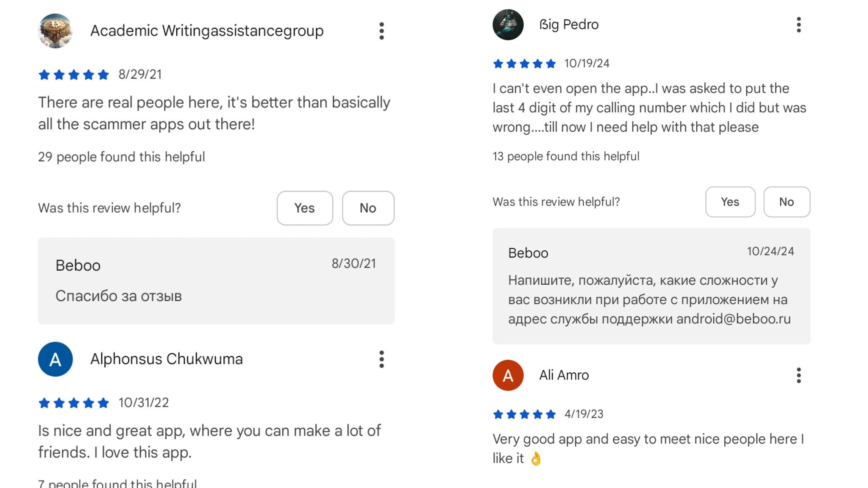Click the 8/30/21 Beboo reply date

[354, 263]
